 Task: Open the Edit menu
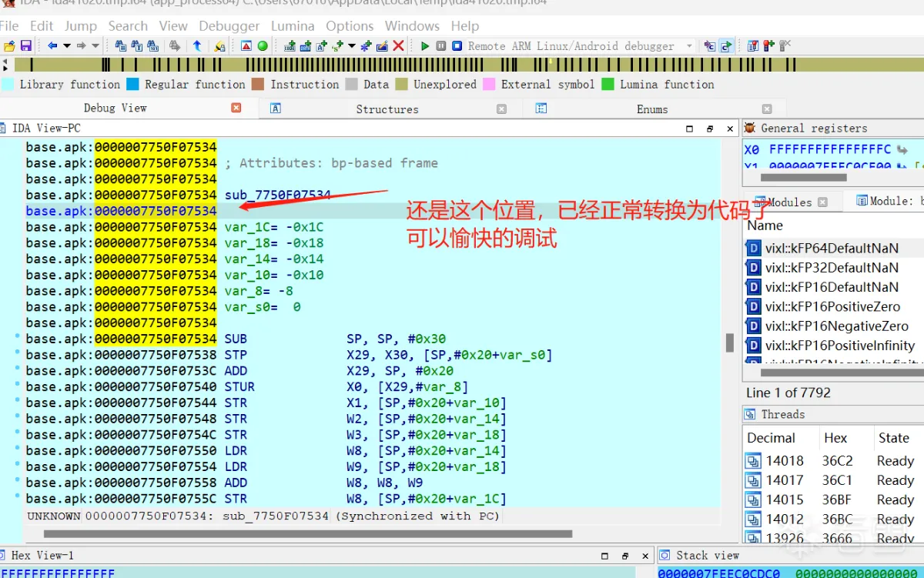[42, 26]
